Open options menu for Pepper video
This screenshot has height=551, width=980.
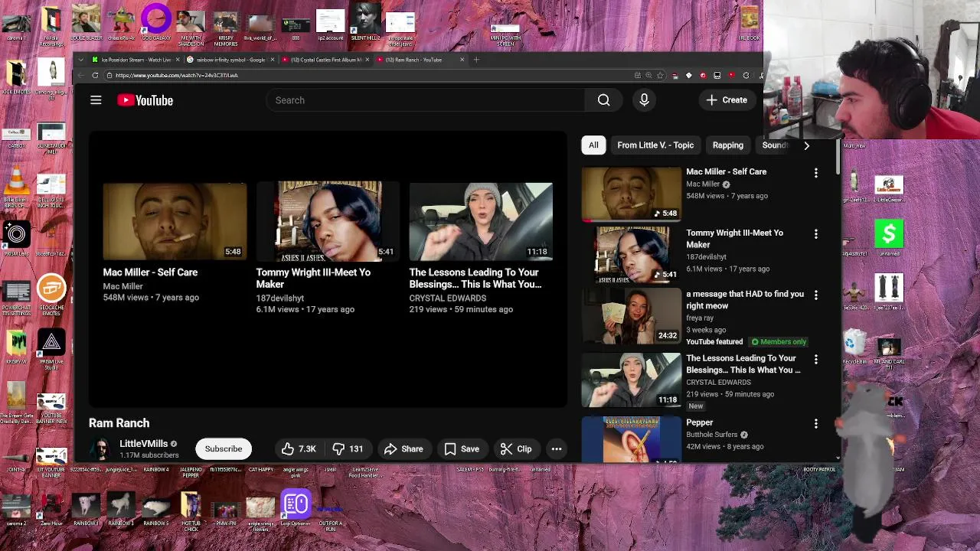[815, 424]
